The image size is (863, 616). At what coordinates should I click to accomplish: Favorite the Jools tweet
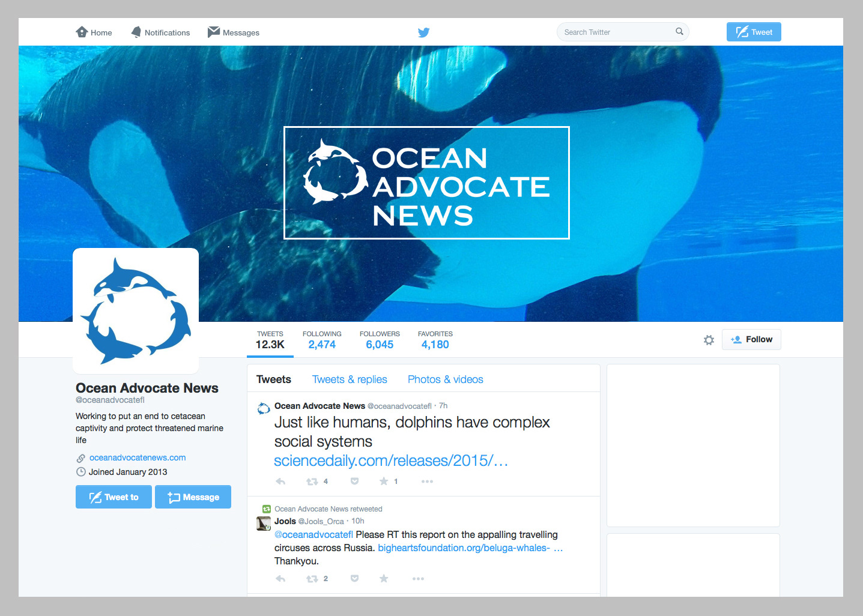(x=384, y=578)
